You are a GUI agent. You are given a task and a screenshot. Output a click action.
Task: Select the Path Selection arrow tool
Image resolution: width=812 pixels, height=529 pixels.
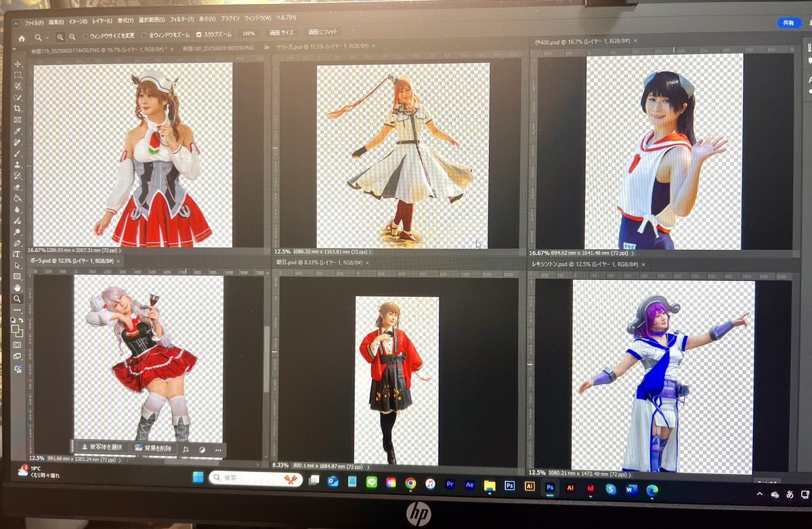(x=17, y=266)
